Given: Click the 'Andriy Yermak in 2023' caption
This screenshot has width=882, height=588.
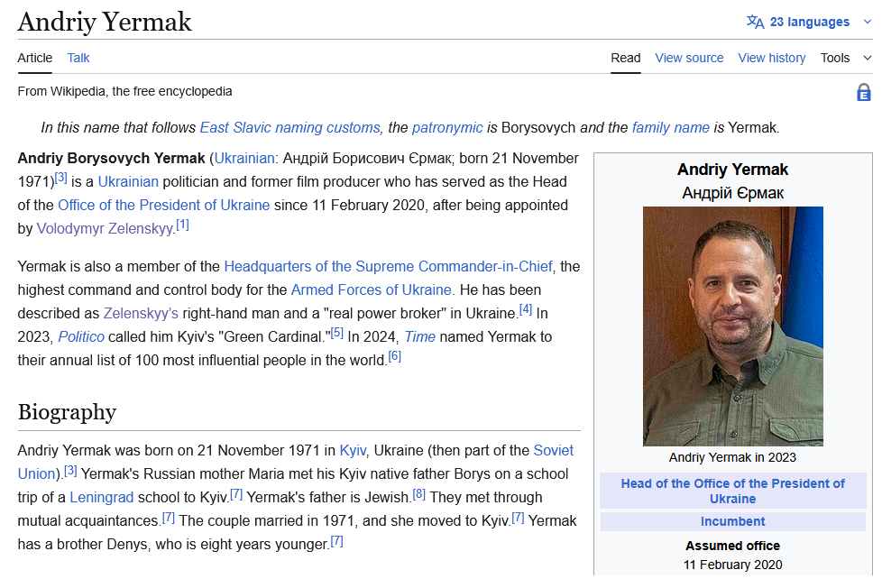Looking at the screenshot, I should point(733,457).
